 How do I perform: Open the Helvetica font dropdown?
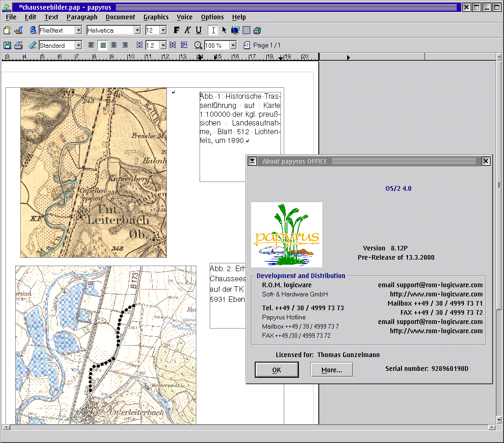click(137, 30)
